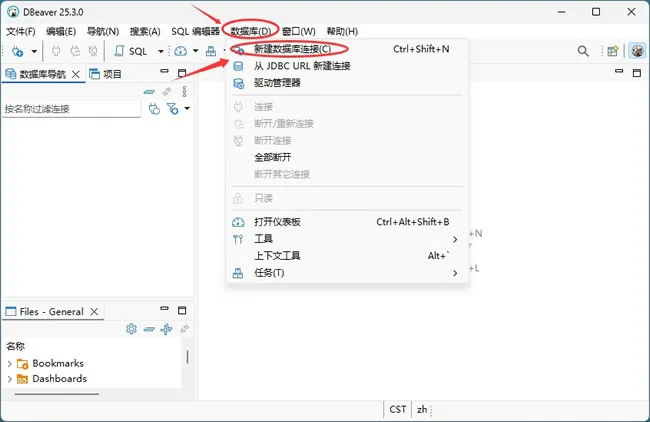The height and width of the screenshot is (422, 650).
Task: Select 上下文工具 menu entry
Action: tap(347, 256)
